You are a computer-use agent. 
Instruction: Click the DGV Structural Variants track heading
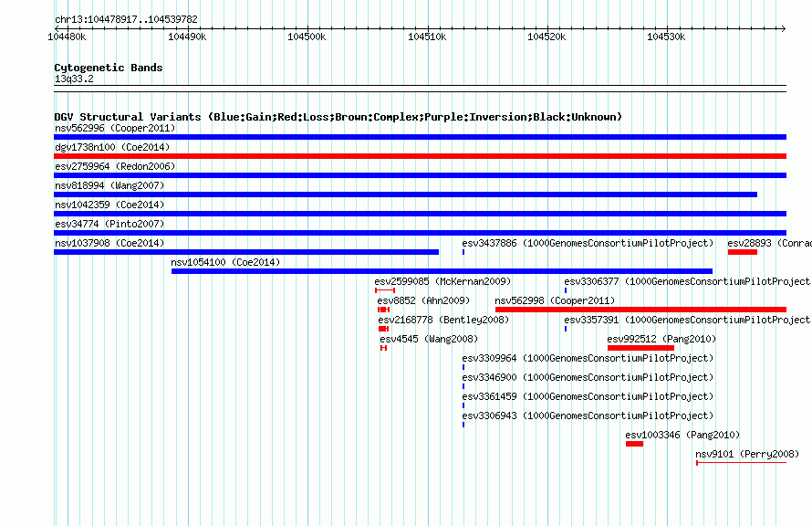point(338,117)
